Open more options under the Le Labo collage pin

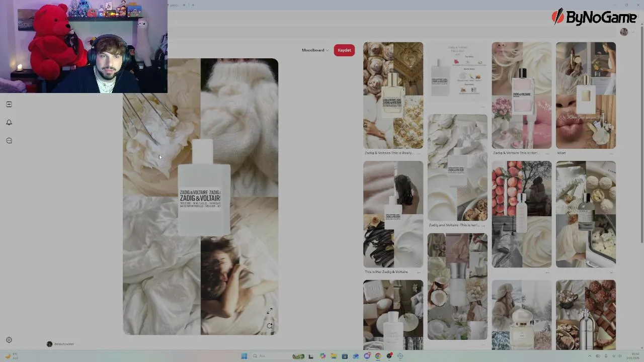tap(611, 272)
